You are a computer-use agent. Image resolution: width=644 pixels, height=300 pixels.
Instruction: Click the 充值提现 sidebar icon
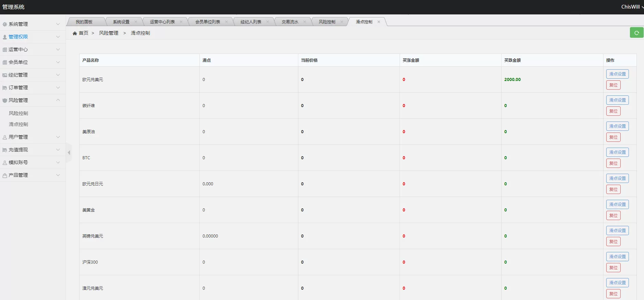5,150
